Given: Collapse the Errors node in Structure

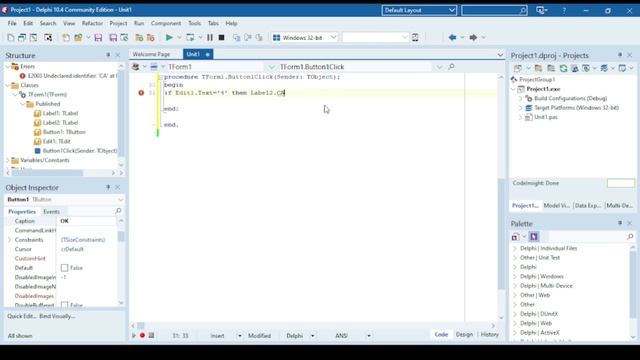Looking at the screenshot, I should click(x=8, y=67).
